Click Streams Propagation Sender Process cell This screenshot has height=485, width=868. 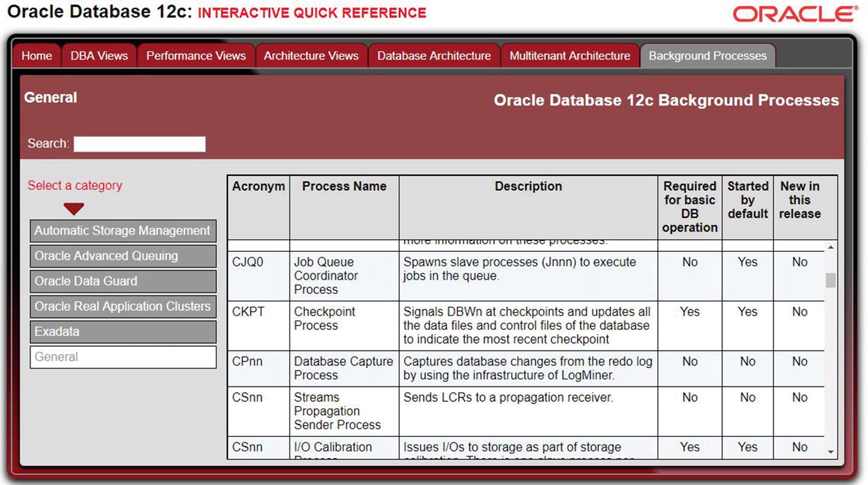(x=344, y=411)
